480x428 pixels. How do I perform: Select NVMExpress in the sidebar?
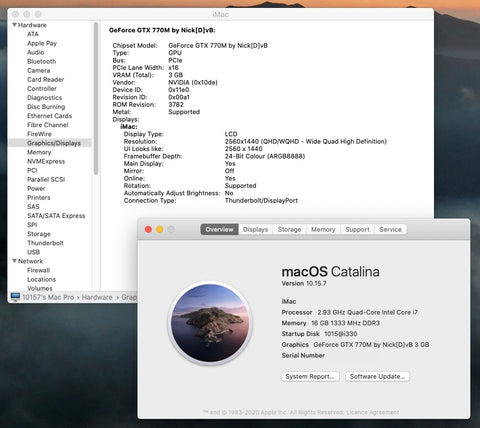pyautogui.click(x=46, y=161)
